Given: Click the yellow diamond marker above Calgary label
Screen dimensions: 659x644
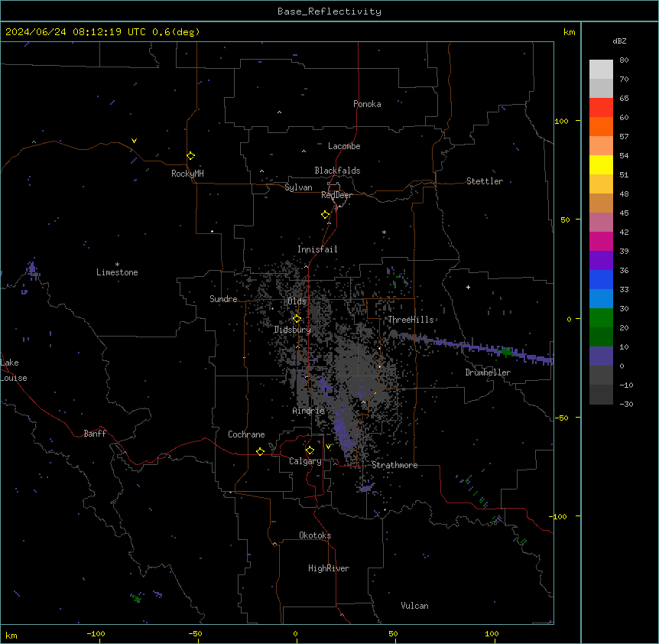Looking at the screenshot, I should point(310,450).
